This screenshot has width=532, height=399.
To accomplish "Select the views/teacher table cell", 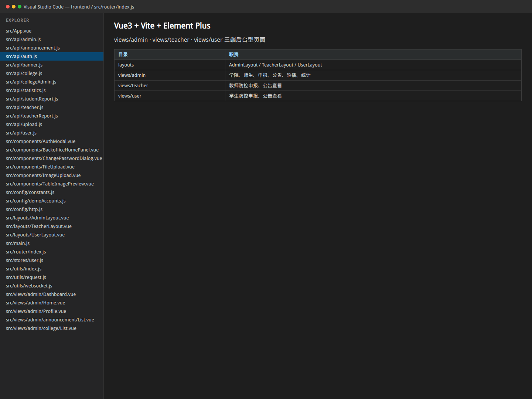I will (x=170, y=86).
